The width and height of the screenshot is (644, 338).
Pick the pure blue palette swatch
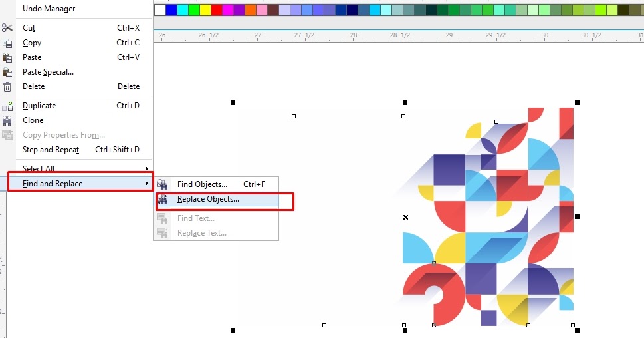[x=171, y=10]
